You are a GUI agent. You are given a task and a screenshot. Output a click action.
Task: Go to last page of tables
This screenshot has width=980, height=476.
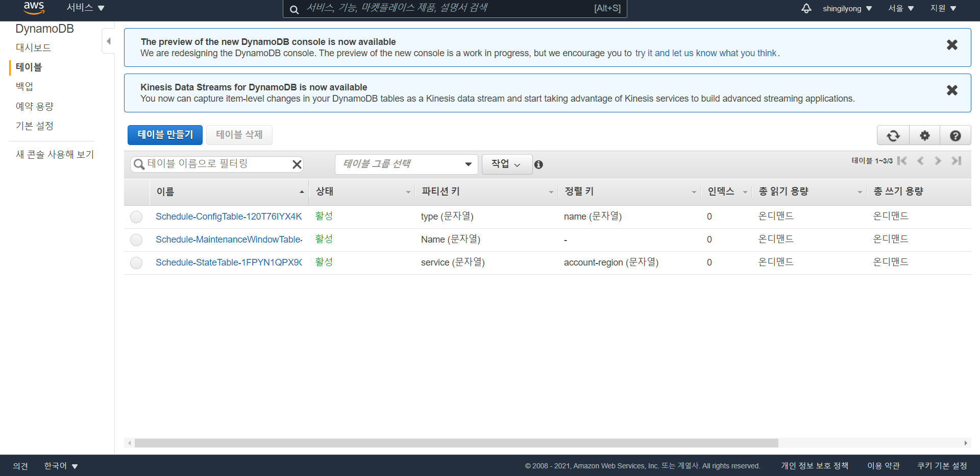click(956, 160)
